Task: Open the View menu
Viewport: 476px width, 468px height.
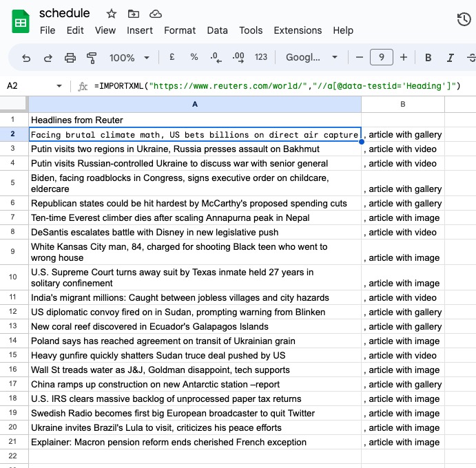Action: (x=105, y=30)
